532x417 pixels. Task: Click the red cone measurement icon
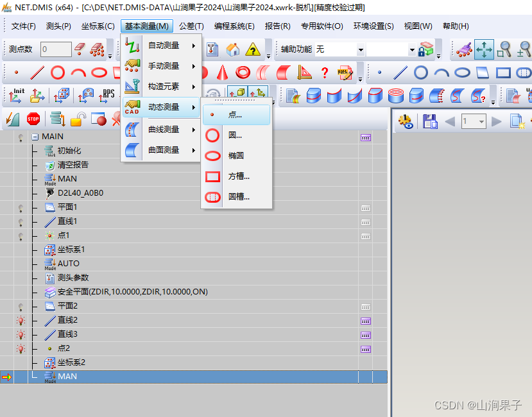(222, 71)
